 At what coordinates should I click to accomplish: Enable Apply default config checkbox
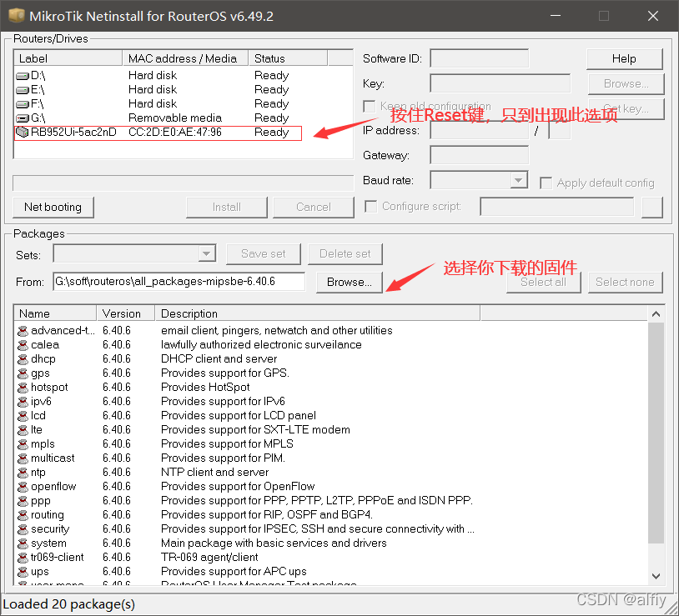pos(546,183)
